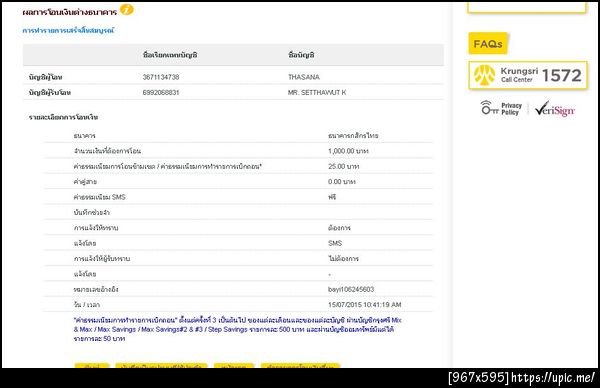Click the blue transaction completed status text
The image size is (600, 388).
[68, 30]
